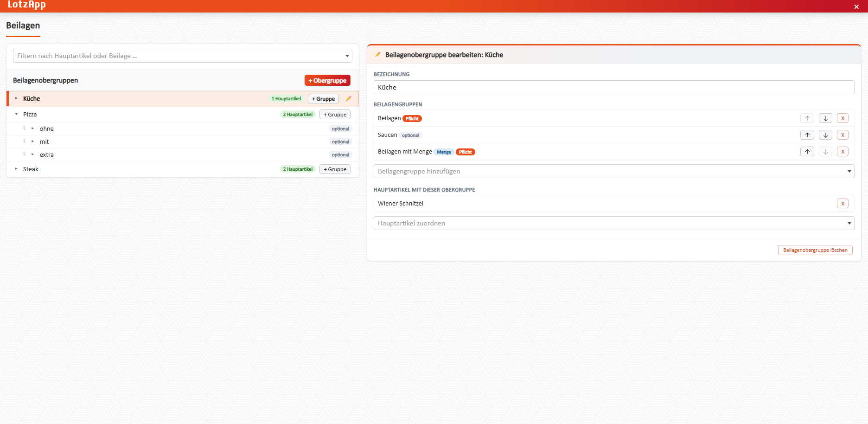868x424 pixels.
Task: Select the mit subgroup row
Action: 183,141
